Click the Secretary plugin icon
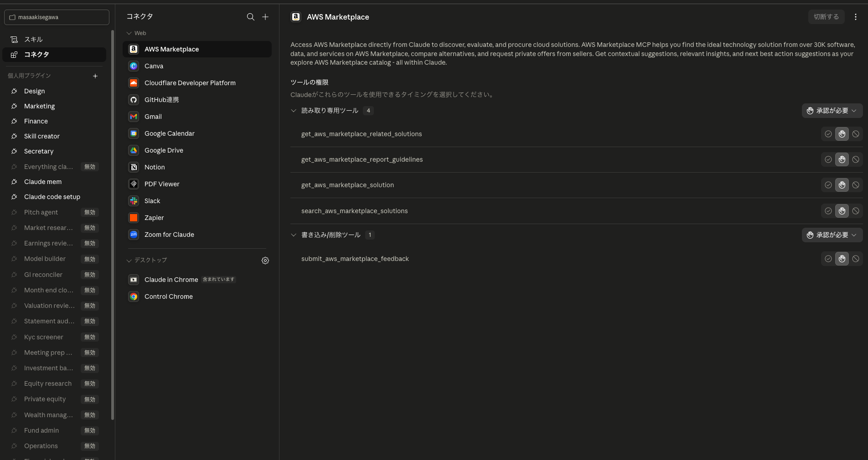 [14, 151]
